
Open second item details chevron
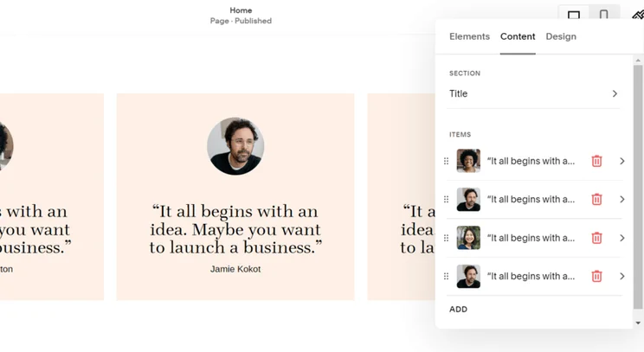[x=621, y=199]
